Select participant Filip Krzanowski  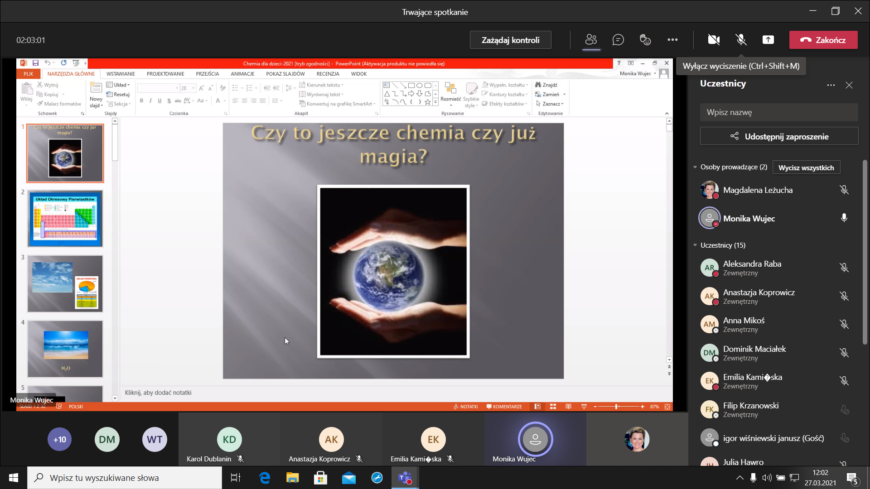click(775, 410)
